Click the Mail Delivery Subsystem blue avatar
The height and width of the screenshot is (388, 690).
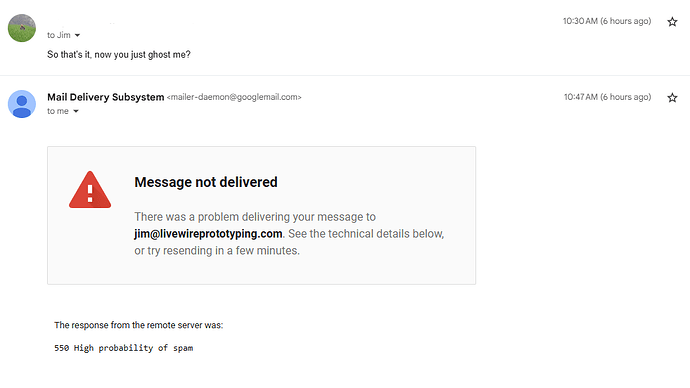pos(22,104)
